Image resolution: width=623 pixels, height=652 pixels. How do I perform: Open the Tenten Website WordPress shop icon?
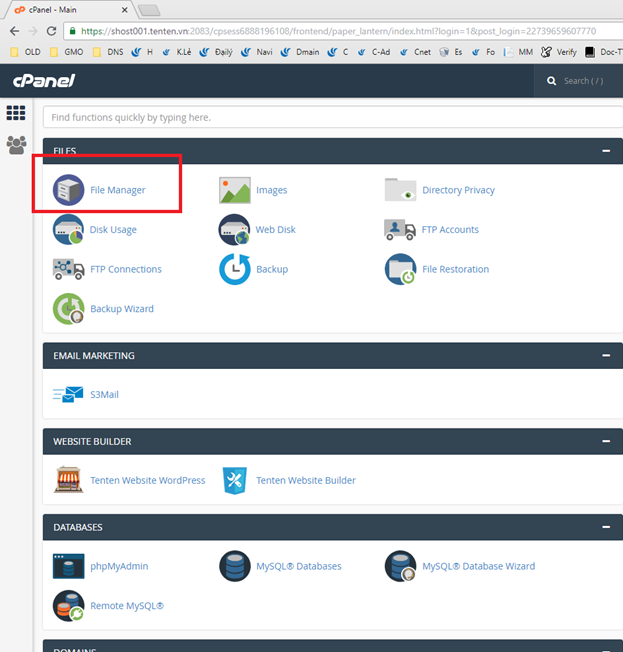click(69, 479)
